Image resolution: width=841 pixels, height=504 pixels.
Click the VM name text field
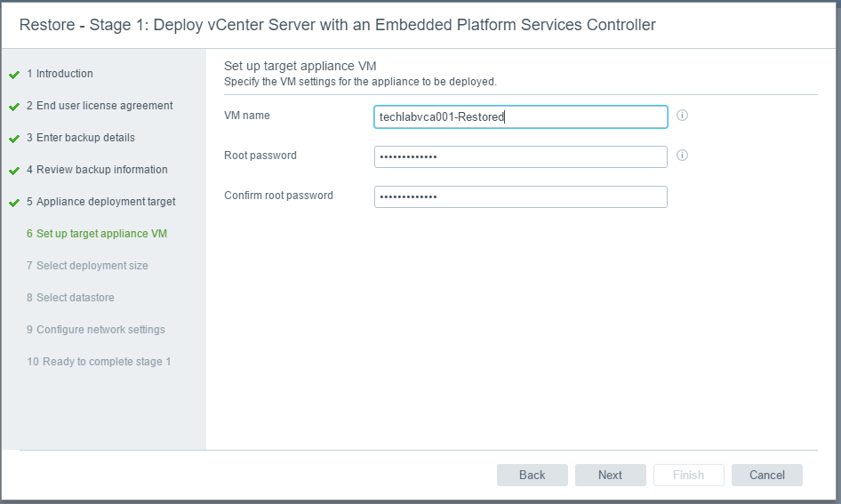pyautogui.click(x=521, y=116)
